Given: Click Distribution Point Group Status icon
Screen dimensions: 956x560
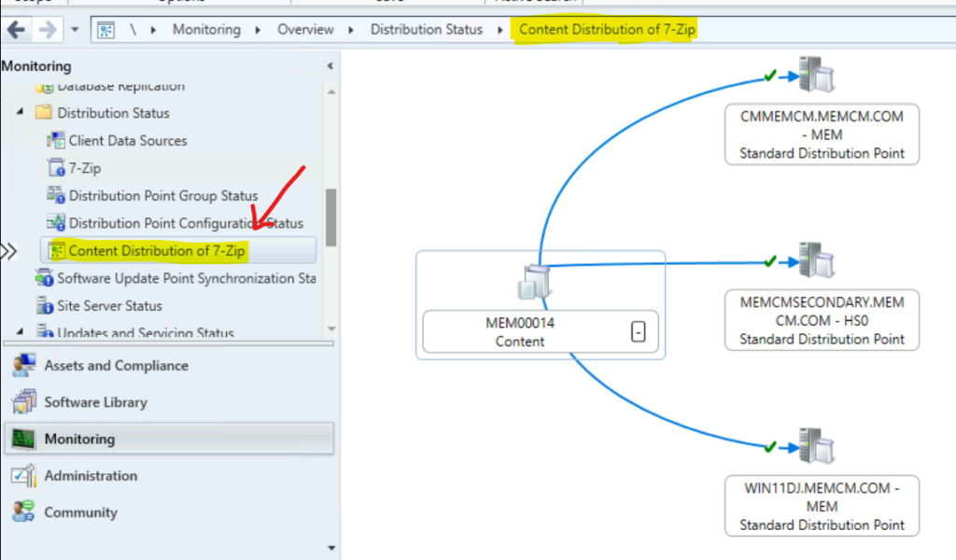Looking at the screenshot, I should (56, 195).
